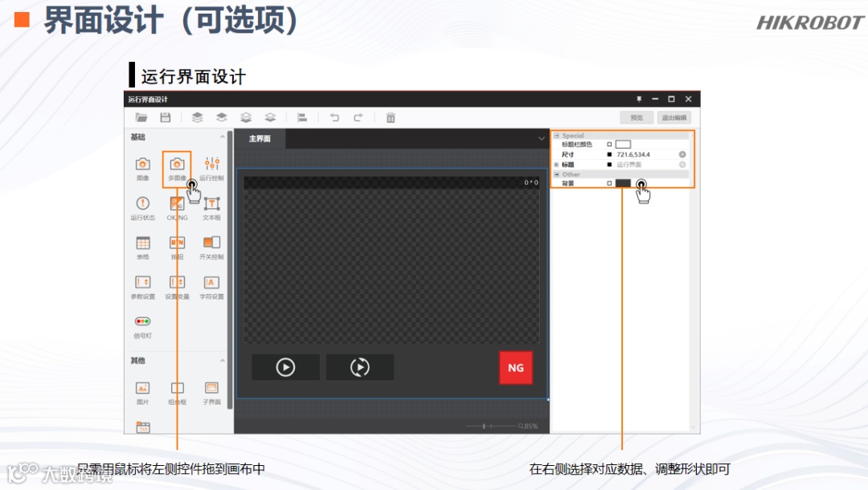This screenshot has width=868, height=490.
Task: Click the 退出编辑 exit editing button
Action: point(674,117)
